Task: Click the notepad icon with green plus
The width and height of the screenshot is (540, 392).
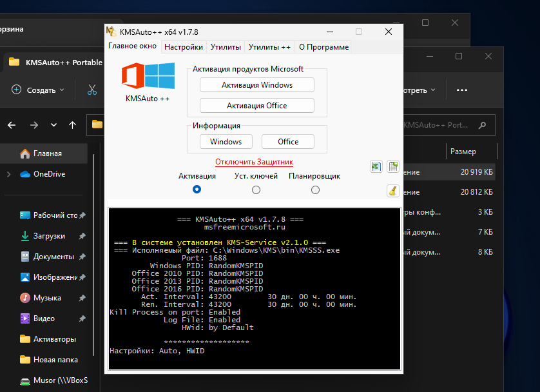Action: pyautogui.click(x=393, y=167)
